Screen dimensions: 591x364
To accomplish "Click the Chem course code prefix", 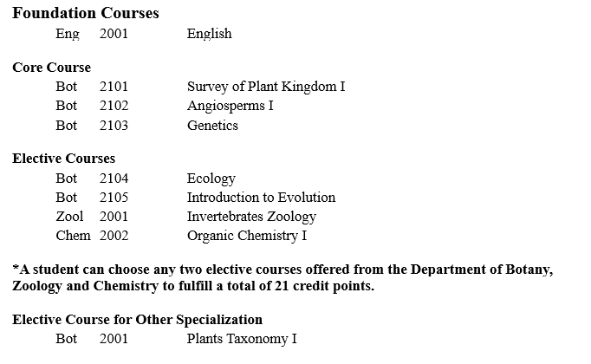I will [x=73, y=236].
